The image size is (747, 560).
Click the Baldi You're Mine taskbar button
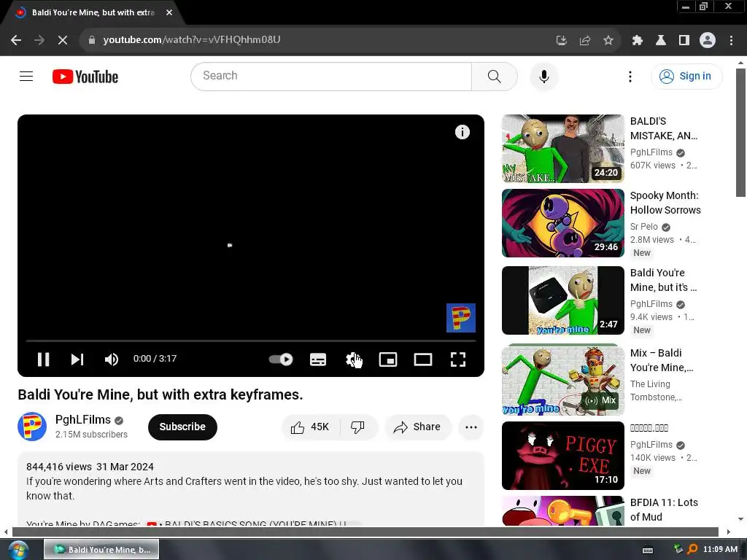101,550
